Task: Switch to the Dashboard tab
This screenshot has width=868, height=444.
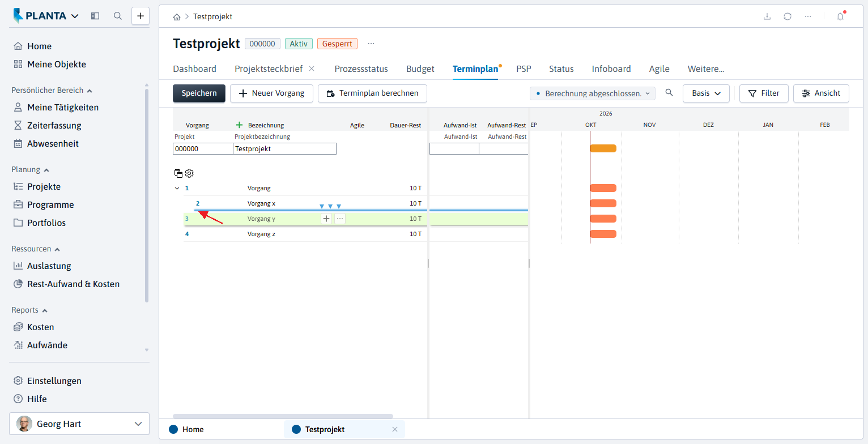Action: coord(194,69)
